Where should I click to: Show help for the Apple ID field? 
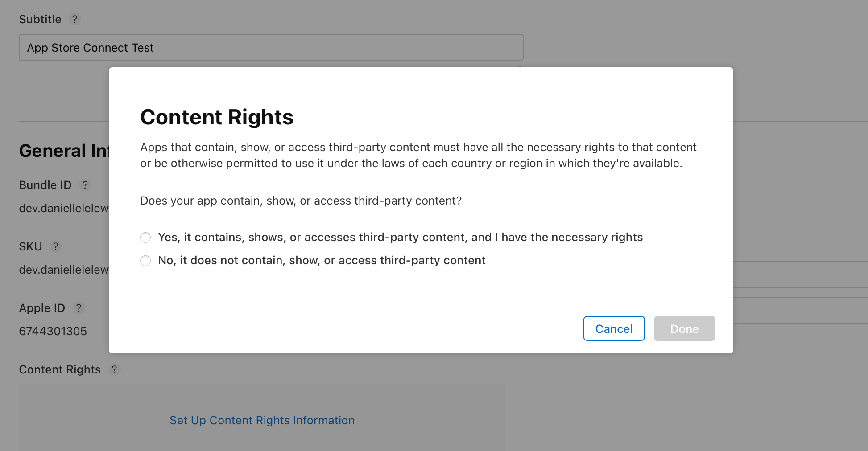coord(79,308)
